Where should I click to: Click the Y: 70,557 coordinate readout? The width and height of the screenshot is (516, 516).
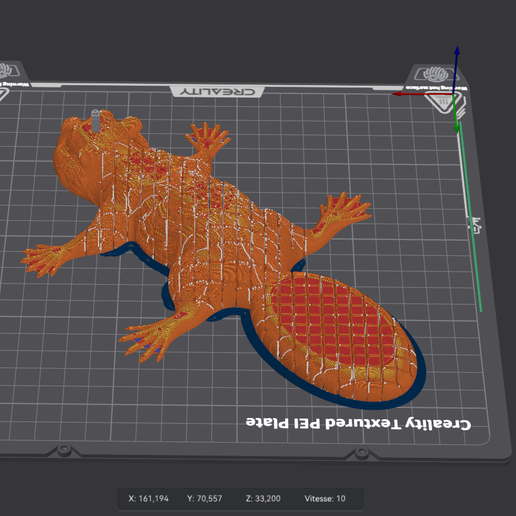point(204,499)
